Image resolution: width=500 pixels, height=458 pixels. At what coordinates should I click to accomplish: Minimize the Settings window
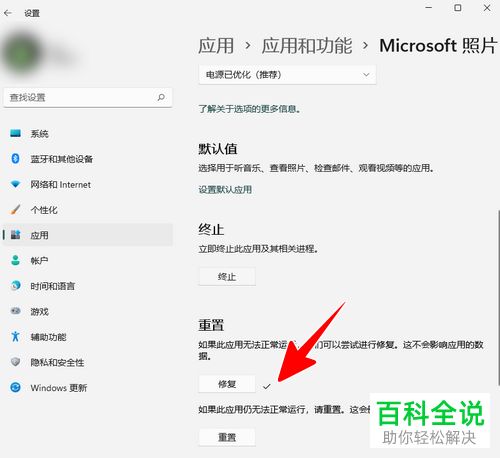point(429,8)
